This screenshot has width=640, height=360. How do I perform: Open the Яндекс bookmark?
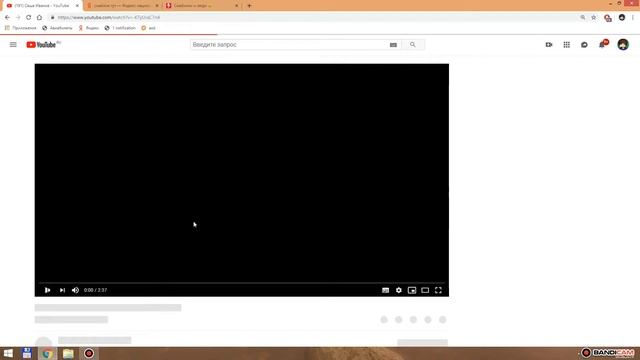[89, 28]
